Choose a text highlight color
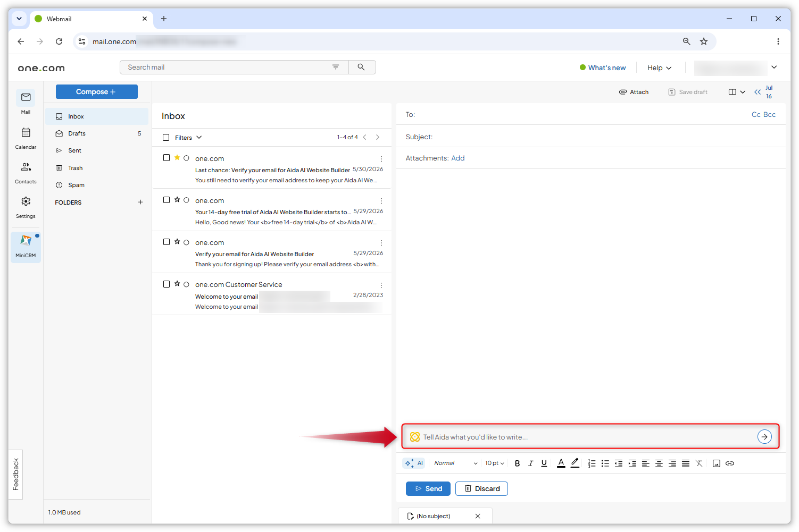The width and height of the screenshot is (799, 532). 575,463
